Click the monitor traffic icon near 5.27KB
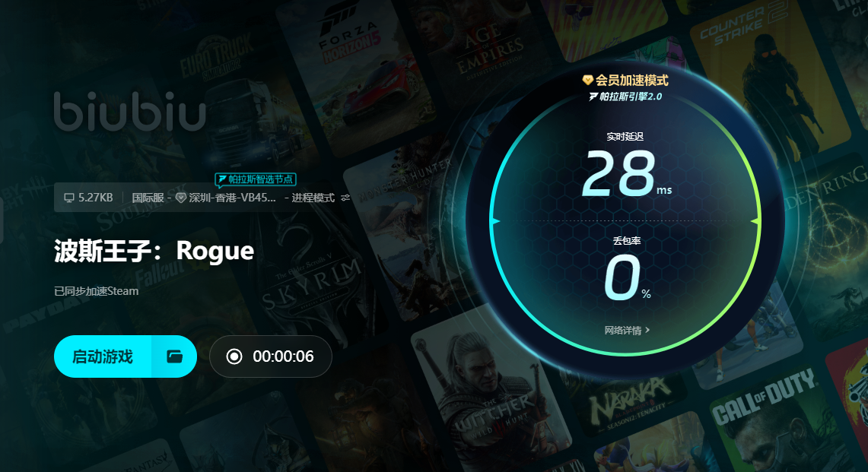The image size is (868, 472). click(69, 198)
